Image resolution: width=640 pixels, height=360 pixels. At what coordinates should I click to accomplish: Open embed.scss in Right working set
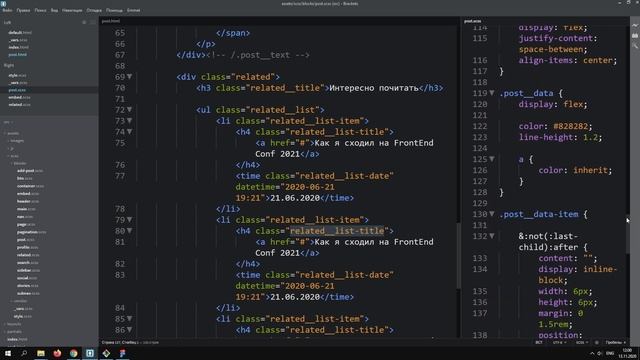pos(19,98)
